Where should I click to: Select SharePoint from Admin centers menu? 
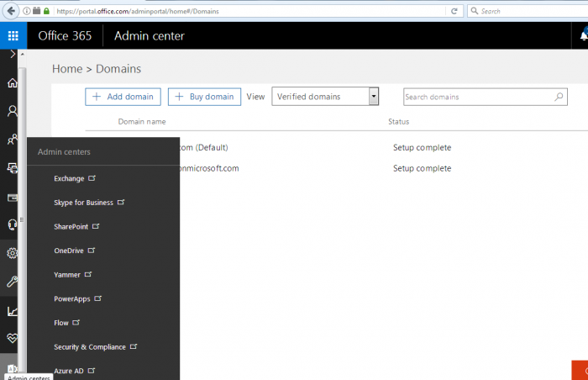(x=71, y=227)
